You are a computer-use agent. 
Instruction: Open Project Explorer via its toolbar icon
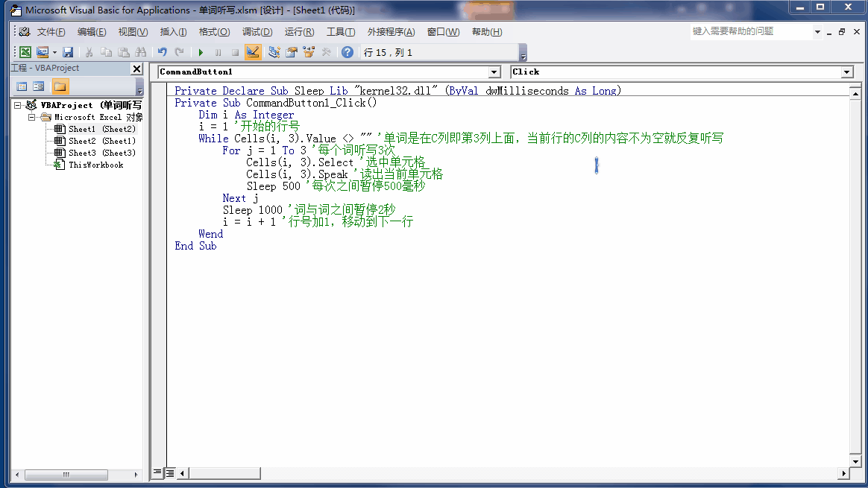click(x=274, y=52)
